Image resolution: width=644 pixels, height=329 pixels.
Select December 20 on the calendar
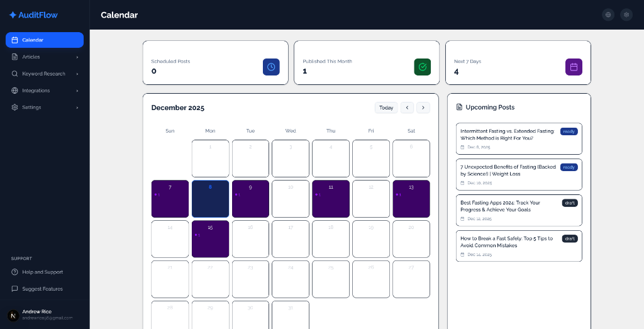coord(411,239)
